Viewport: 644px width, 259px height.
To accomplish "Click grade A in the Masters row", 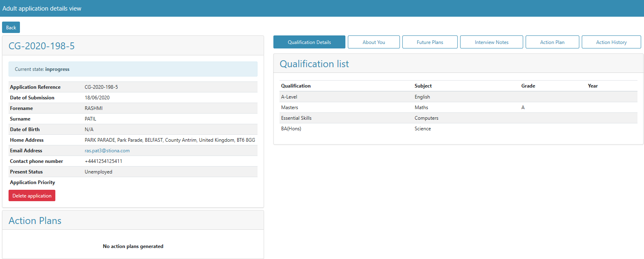I will pos(523,108).
